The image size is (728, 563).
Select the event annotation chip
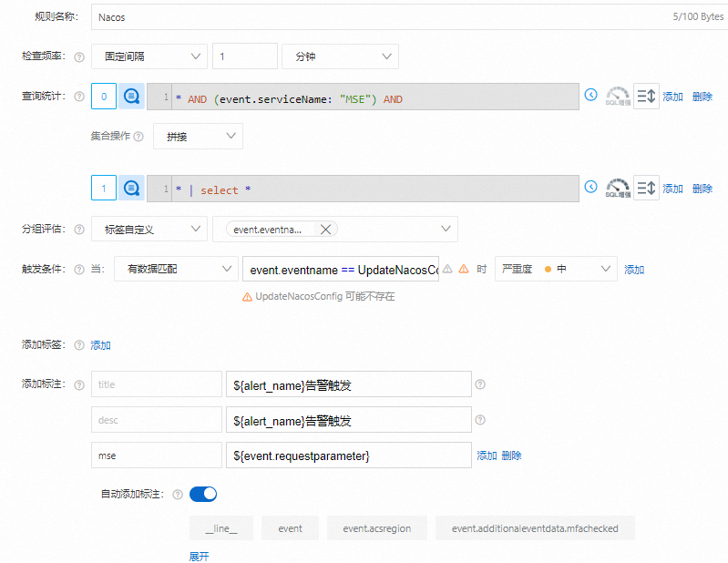(290, 528)
